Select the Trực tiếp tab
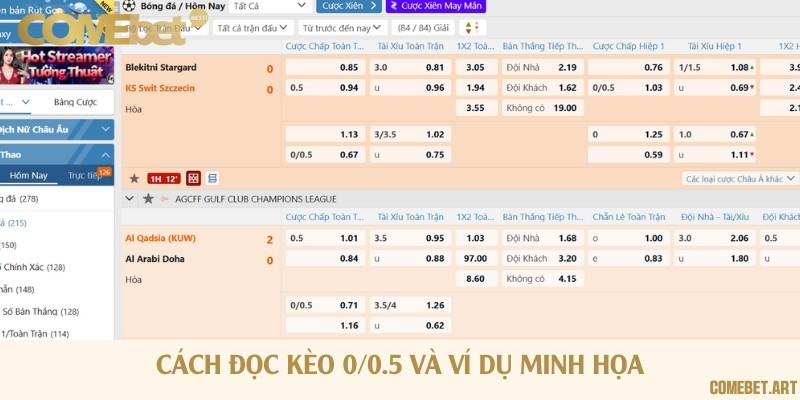800x400 pixels. pos(85,176)
